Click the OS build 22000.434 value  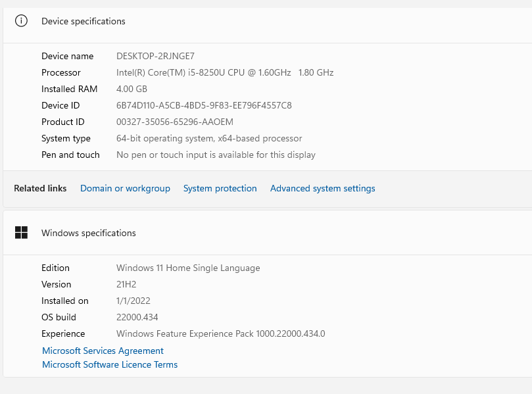coord(137,317)
